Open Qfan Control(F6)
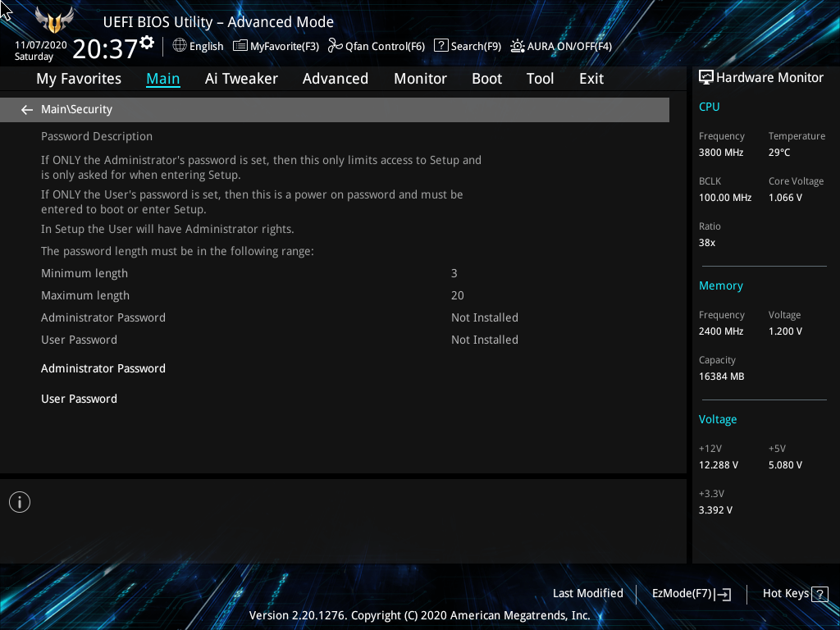 tap(386, 47)
